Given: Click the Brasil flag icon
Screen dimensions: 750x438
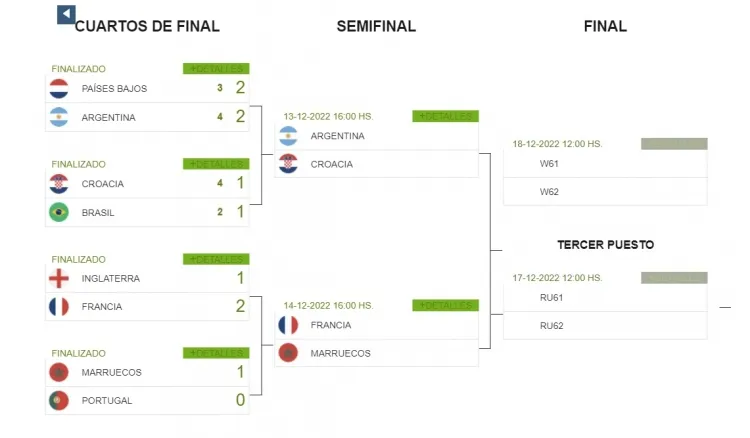Looking at the screenshot, I should coord(59,212).
